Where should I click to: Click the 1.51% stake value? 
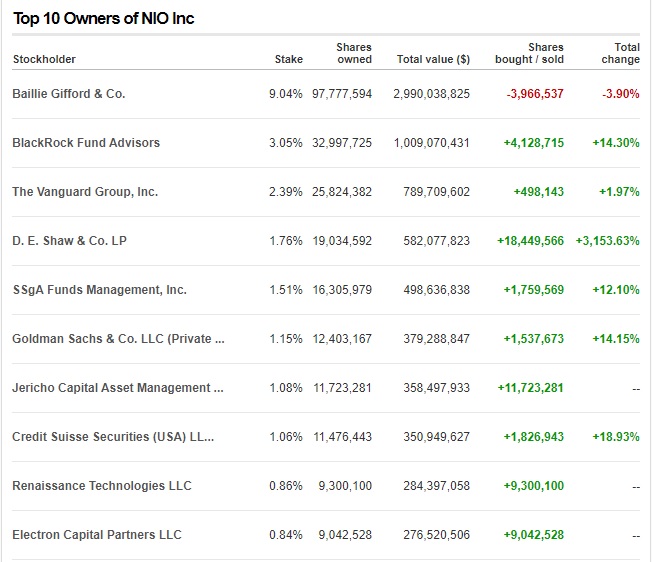point(286,290)
